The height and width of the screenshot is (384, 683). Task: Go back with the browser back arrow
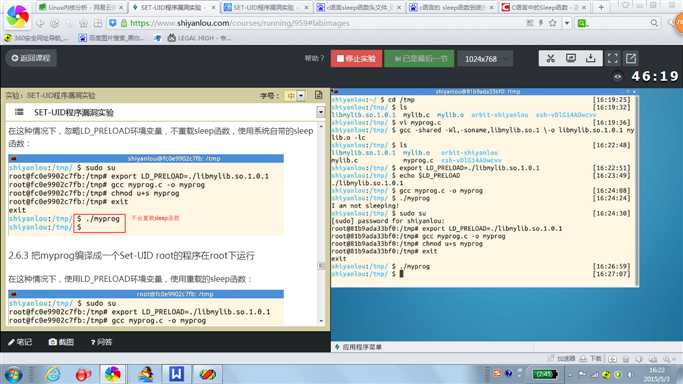[x=40, y=23]
